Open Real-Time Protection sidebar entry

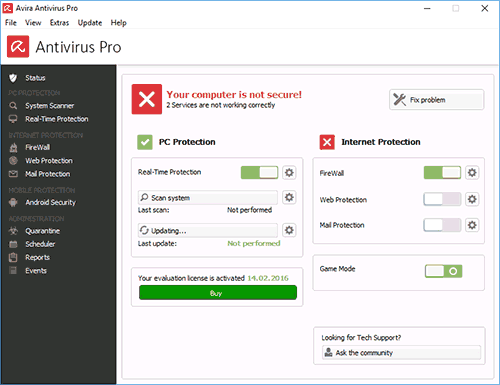point(57,119)
